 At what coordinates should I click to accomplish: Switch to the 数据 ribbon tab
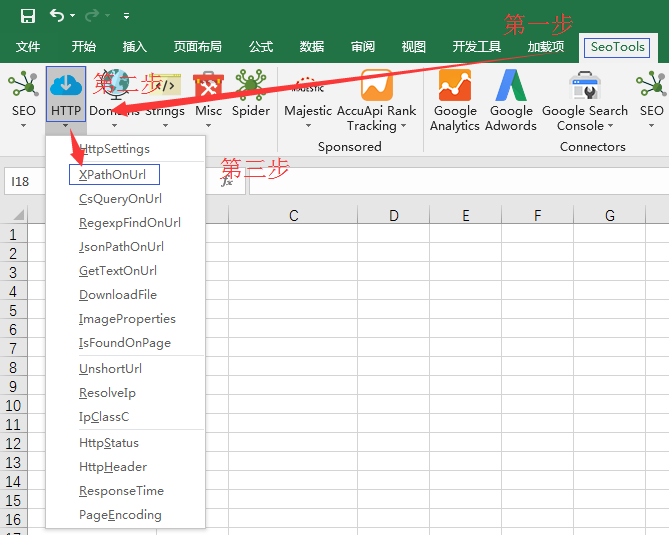coord(312,47)
